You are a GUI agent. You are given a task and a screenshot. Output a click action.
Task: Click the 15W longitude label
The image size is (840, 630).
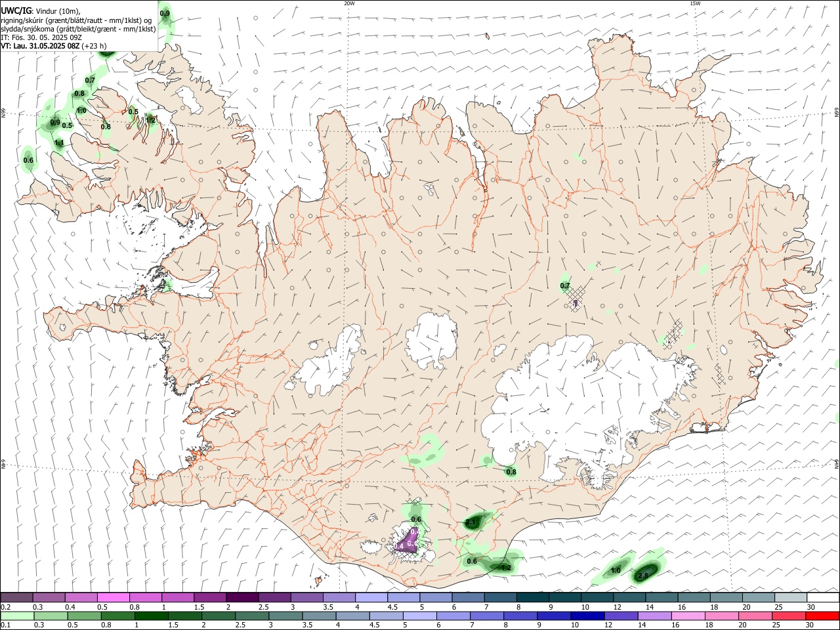pyautogui.click(x=695, y=3)
